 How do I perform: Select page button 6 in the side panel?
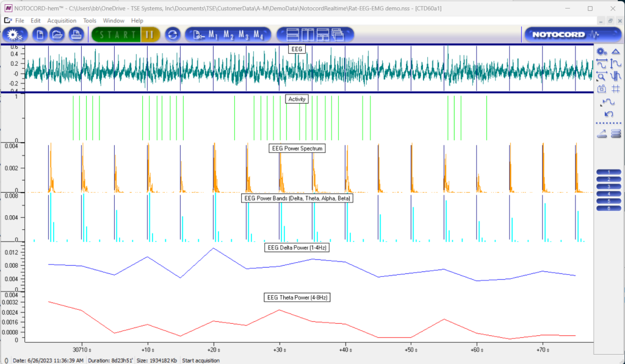click(x=609, y=208)
